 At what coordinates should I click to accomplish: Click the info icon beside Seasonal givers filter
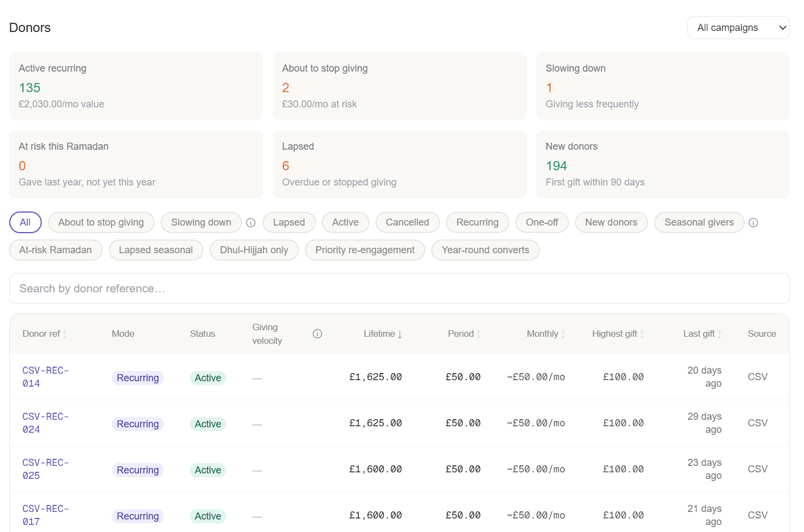[753, 222]
